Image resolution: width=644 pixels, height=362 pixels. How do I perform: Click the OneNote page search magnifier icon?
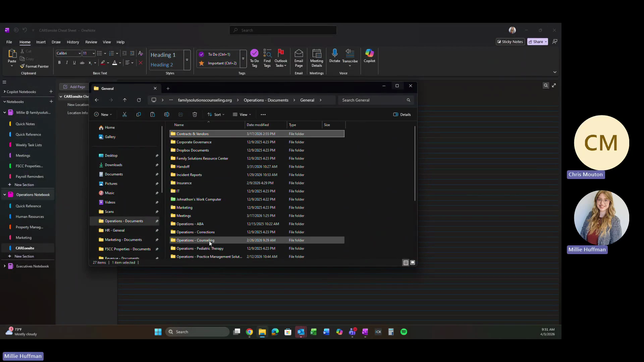[546, 85]
